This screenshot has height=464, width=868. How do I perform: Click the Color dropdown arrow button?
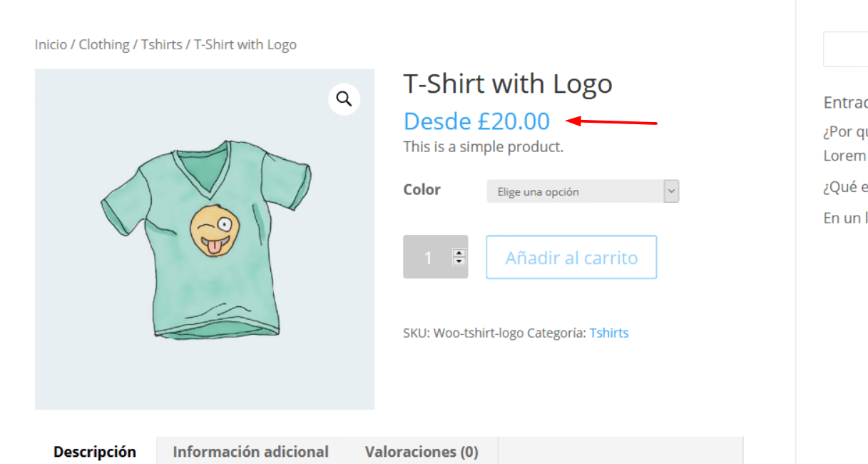coord(671,191)
